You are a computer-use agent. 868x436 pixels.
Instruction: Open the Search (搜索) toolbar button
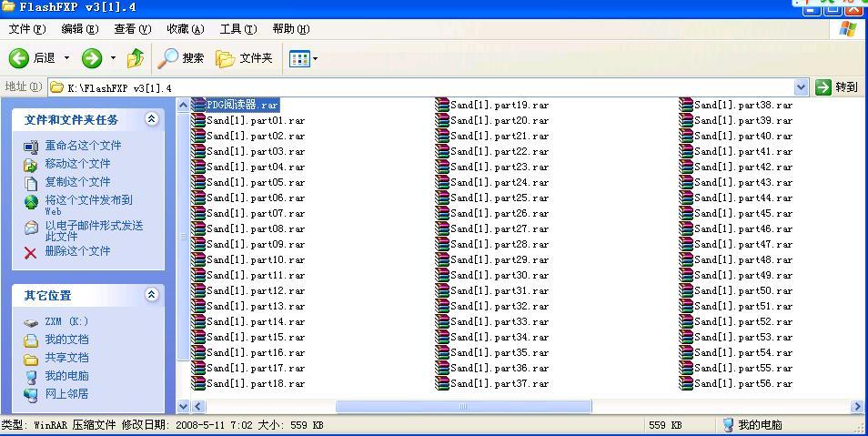pyautogui.click(x=180, y=58)
